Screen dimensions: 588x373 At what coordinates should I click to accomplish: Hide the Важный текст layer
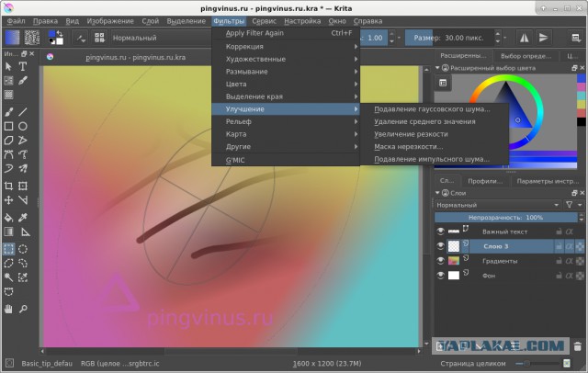(441, 232)
